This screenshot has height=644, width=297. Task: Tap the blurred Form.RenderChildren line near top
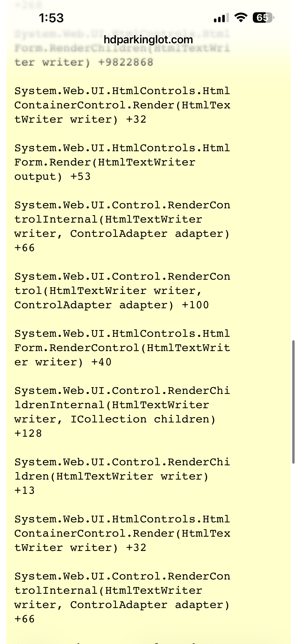pos(122,48)
